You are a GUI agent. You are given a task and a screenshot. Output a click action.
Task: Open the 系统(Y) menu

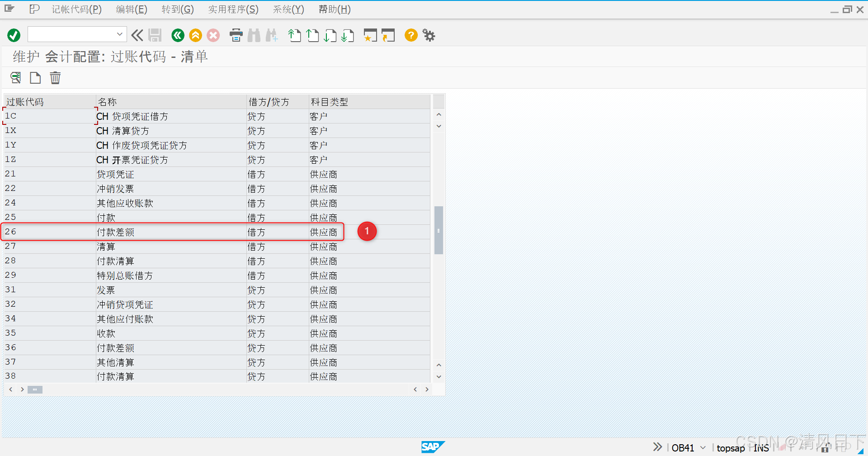(288, 9)
